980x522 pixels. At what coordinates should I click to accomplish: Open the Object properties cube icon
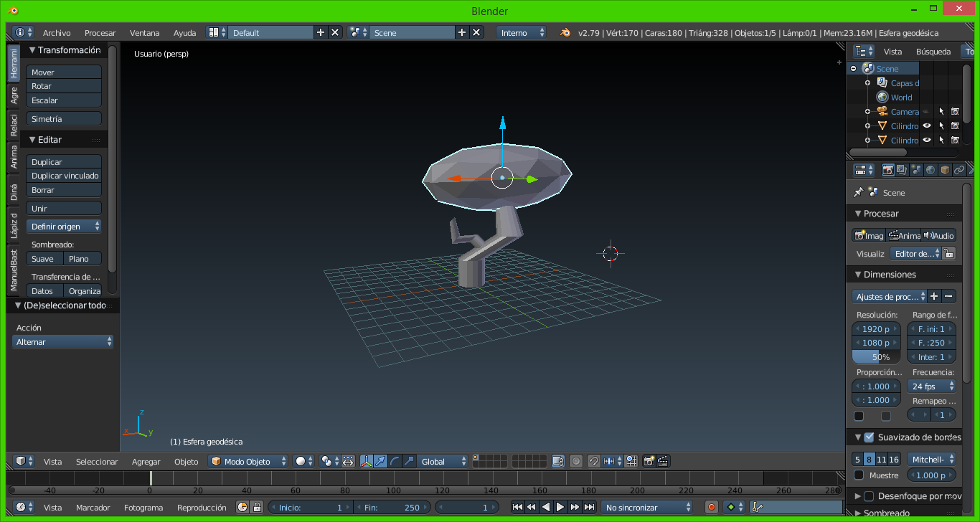coord(945,170)
